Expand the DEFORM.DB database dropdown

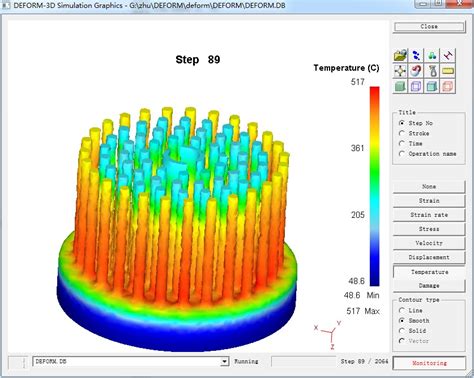225,361
